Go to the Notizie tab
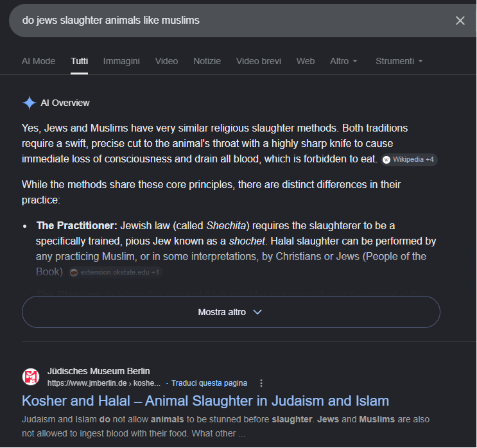The width and height of the screenshot is (477, 448). (207, 61)
